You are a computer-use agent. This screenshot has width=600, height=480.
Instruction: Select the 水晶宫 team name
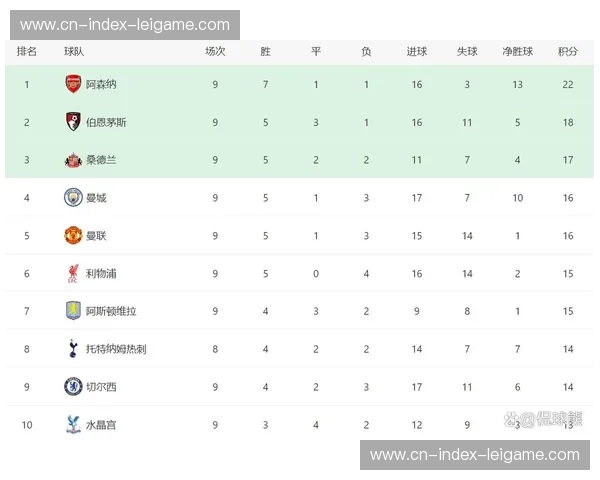(x=101, y=425)
